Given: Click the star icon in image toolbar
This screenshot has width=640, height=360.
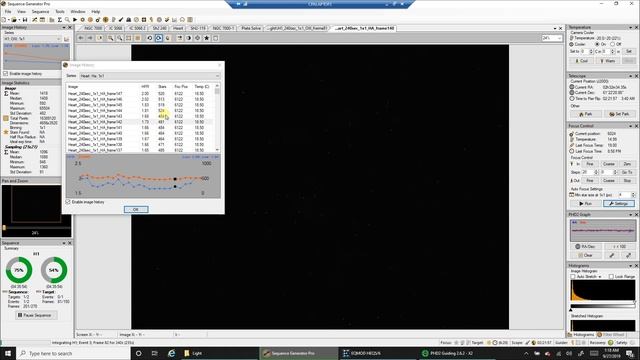Looking at the screenshot, I should click(x=207, y=38).
